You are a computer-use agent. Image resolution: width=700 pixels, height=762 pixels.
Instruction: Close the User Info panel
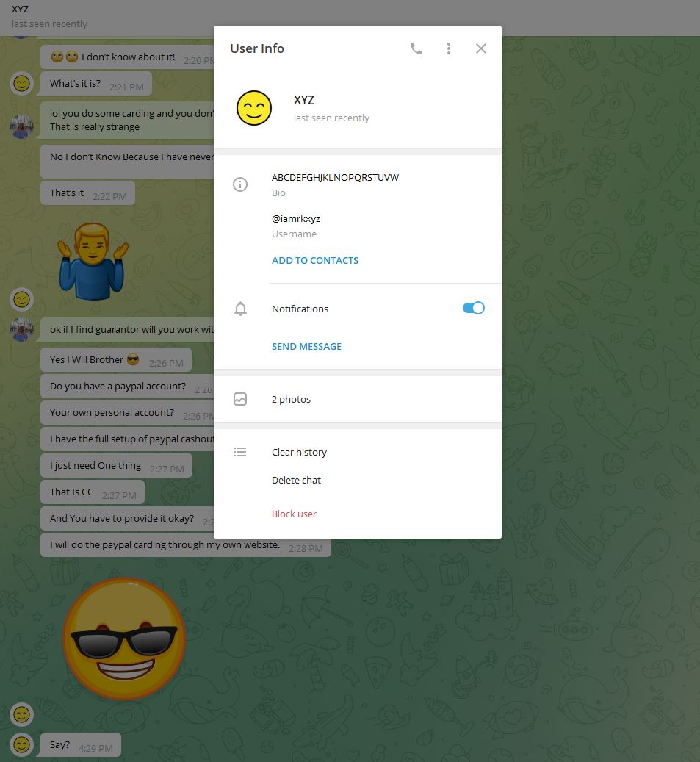[x=481, y=48]
